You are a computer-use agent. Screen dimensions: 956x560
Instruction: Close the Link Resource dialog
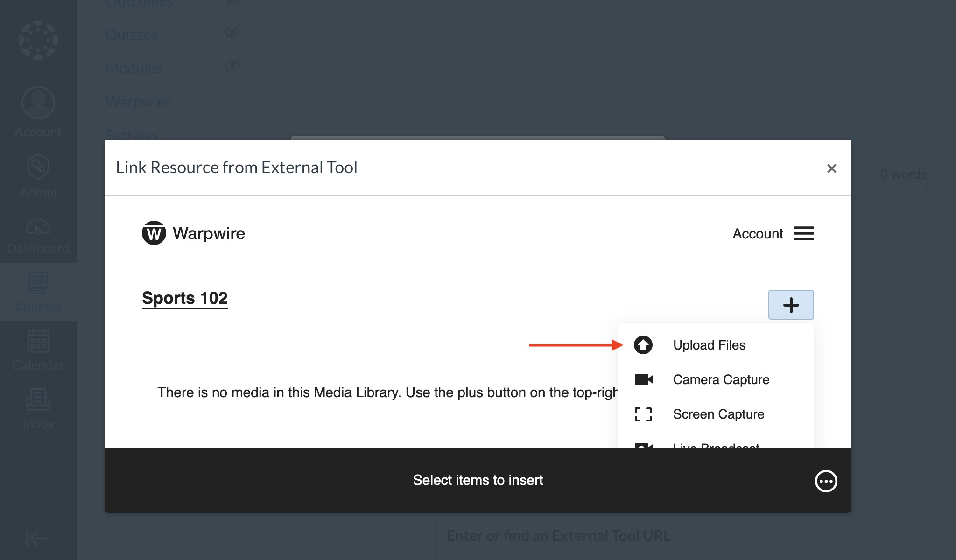[x=831, y=168]
